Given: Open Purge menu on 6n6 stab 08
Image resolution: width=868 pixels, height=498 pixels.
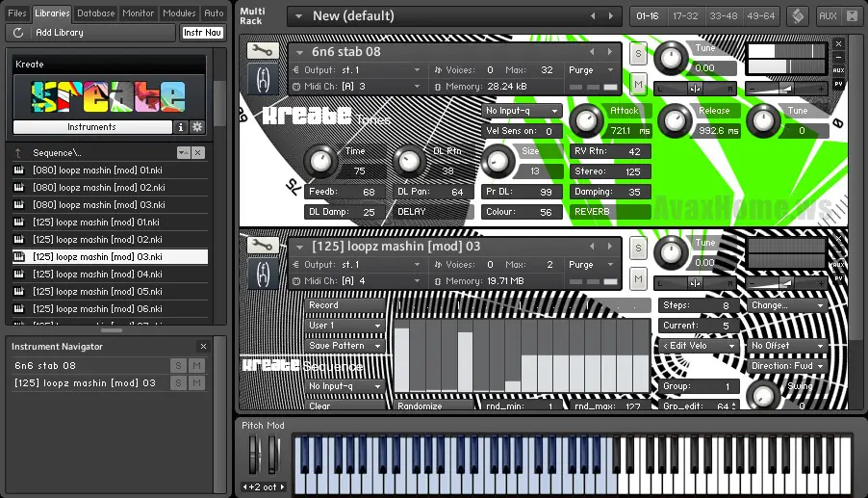Looking at the screenshot, I should [x=591, y=69].
